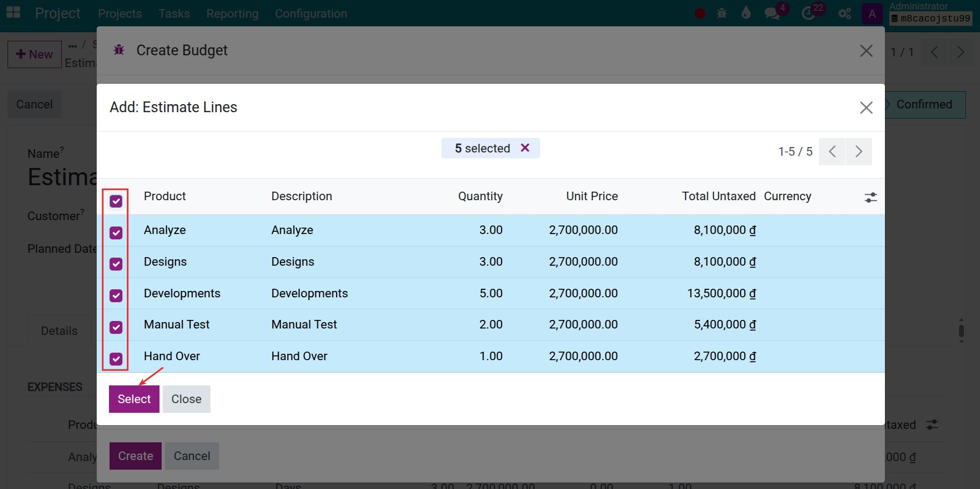This screenshot has width=980, height=489.
Task: Click quantity 1.00 in Hand Over row
Action: pyautogui.click(x=491, y=356)
